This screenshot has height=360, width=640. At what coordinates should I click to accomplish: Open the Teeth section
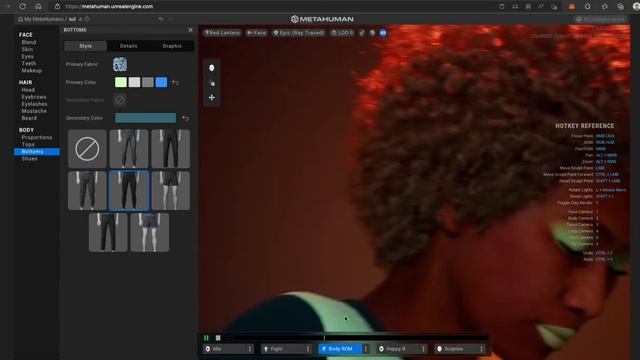29,63
